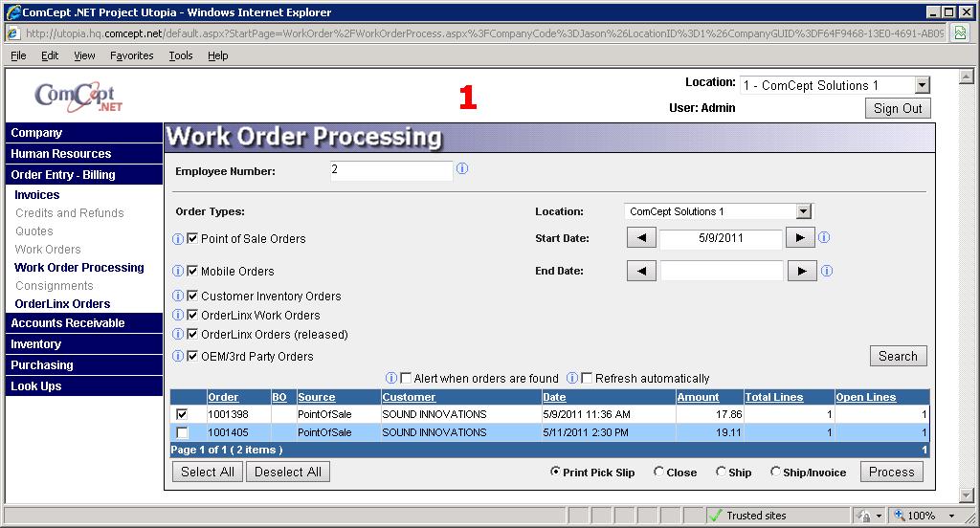Click info icon beside End Date
Image resolution: width=980 pixels, height=528 pixels.
(x=827, y=271)
